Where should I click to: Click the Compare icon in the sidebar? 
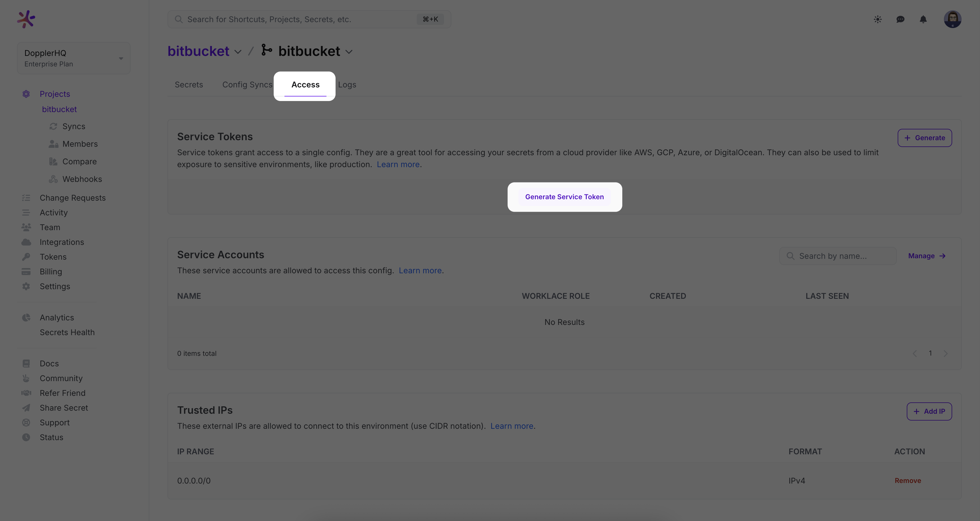[53, 162]
